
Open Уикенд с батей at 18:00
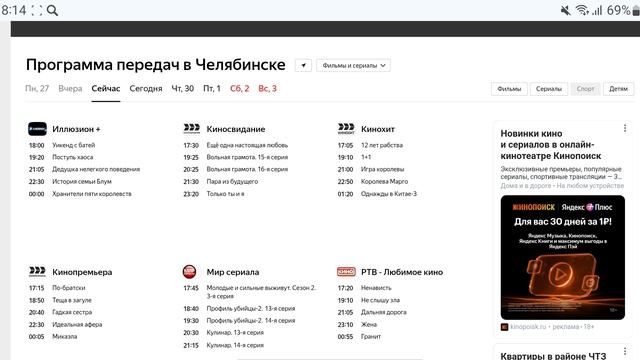coord(73,145)
